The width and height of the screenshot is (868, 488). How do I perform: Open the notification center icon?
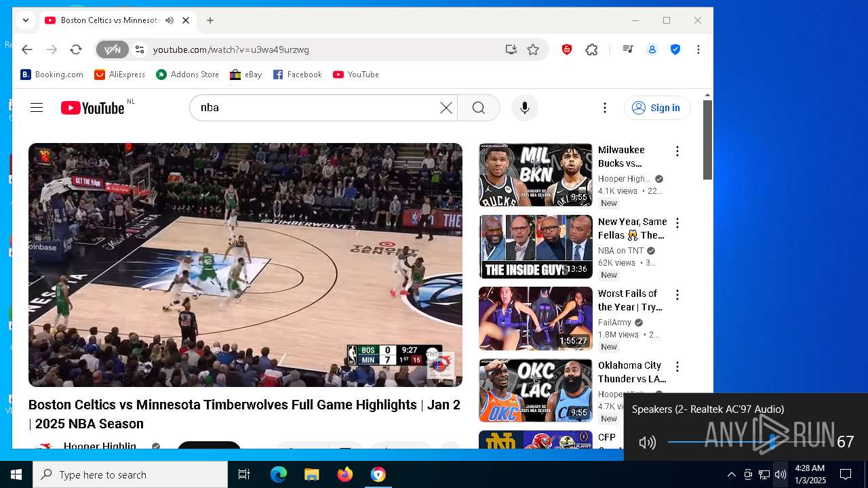[x=846, y=474]
